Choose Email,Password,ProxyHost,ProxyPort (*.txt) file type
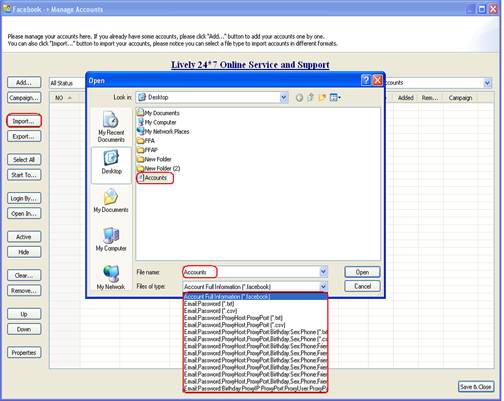This screenshot has width=504, height=401. pyautogui.click(x=255, y=318)
